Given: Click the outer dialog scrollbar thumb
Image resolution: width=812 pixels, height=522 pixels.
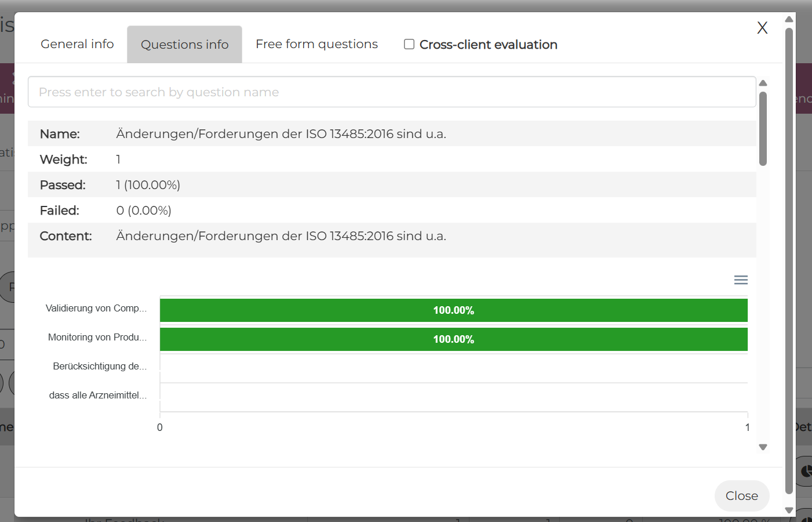Looking at the screenshot, I should [789, 261].
